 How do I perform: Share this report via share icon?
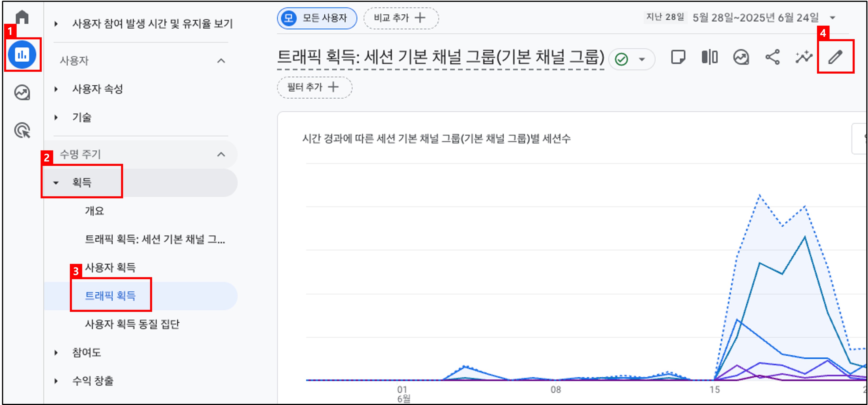[x=772, y=57]
